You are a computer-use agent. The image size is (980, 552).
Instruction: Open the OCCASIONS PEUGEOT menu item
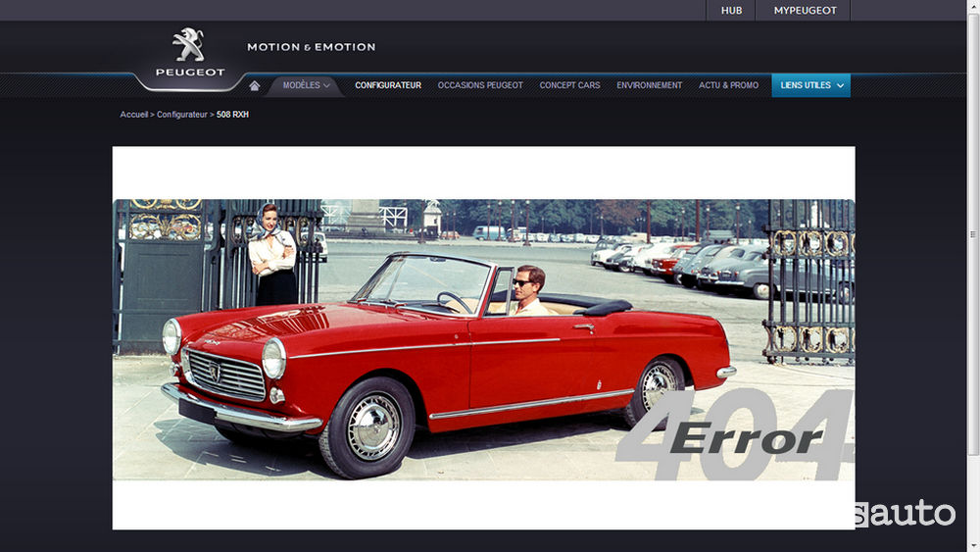480,85
